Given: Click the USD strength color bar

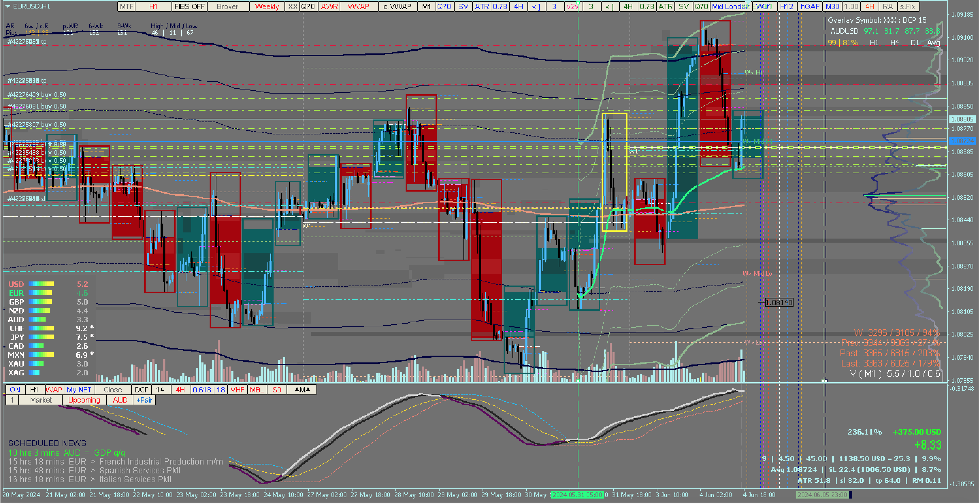Looking at the screenshot, I should tap(41, 284).
